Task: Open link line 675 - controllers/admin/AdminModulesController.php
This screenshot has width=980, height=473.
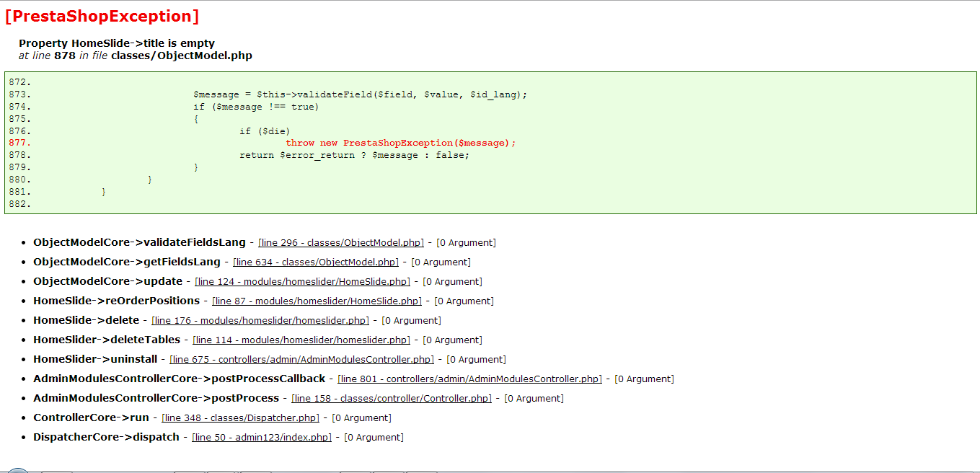Action: coord(301,360)
